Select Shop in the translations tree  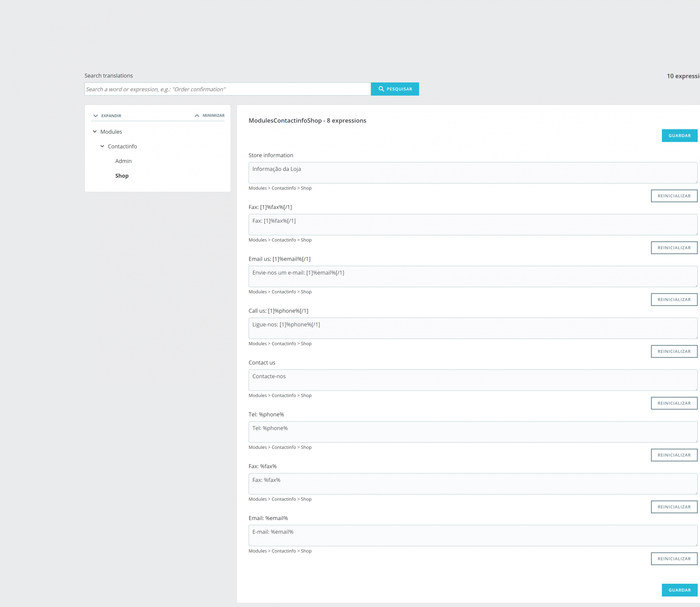point(122,176)
